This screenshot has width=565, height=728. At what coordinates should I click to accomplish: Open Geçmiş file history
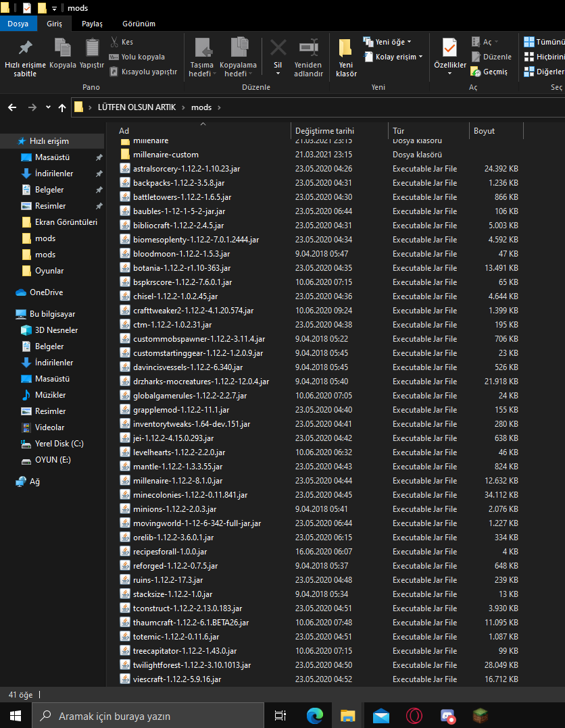(489, 72)
